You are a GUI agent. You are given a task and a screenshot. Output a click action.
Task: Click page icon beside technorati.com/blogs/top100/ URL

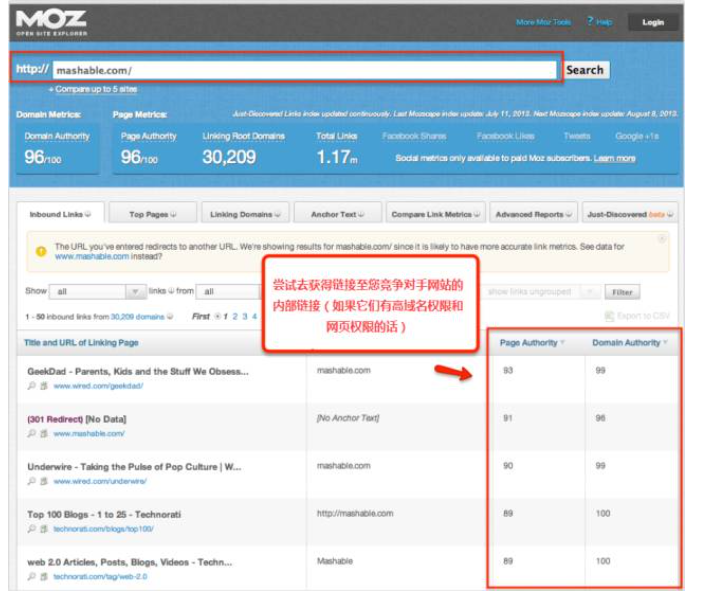pos(44,529)
